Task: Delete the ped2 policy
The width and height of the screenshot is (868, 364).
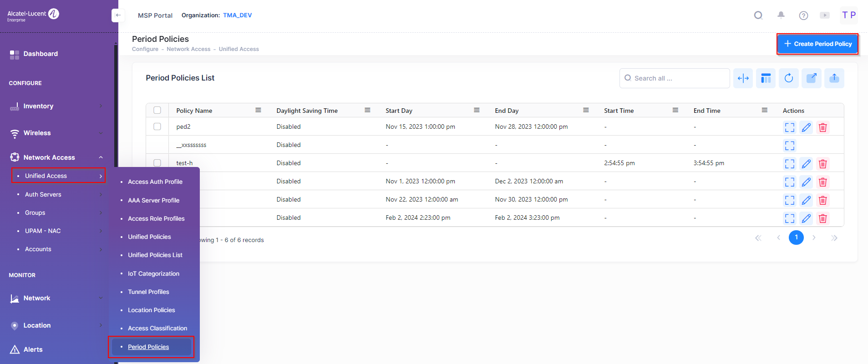Action: (x=823, y=127)
